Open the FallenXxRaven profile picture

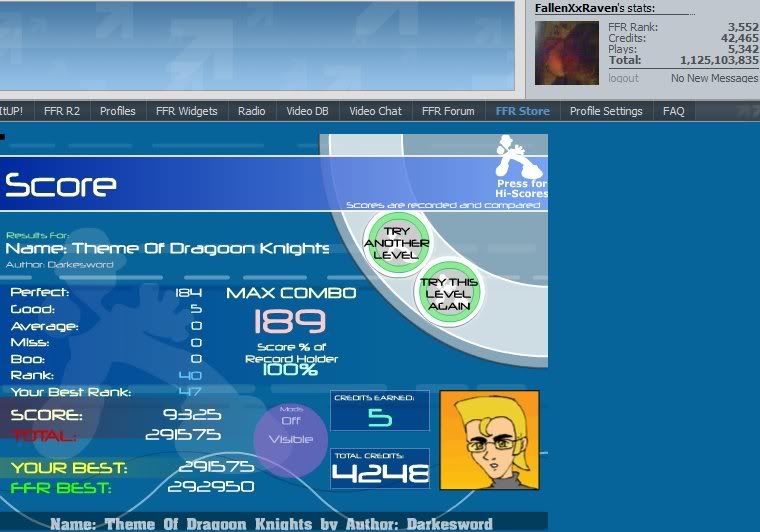click(567, 52)
